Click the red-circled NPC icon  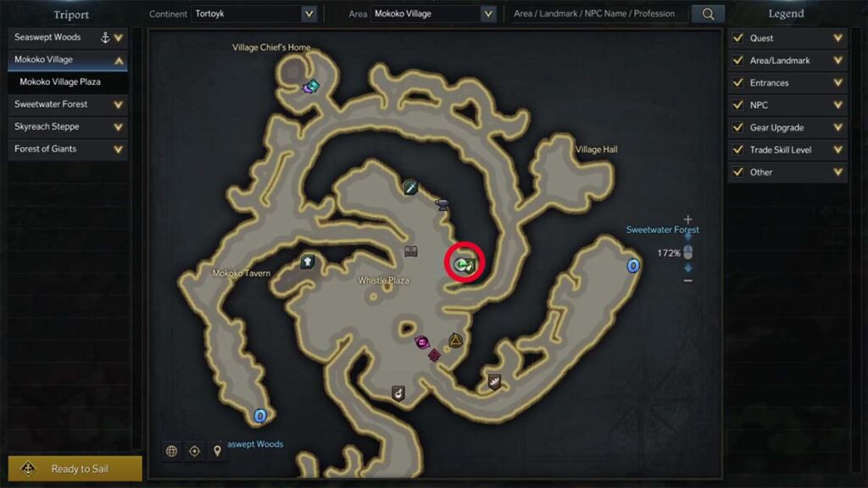point(465,264)
